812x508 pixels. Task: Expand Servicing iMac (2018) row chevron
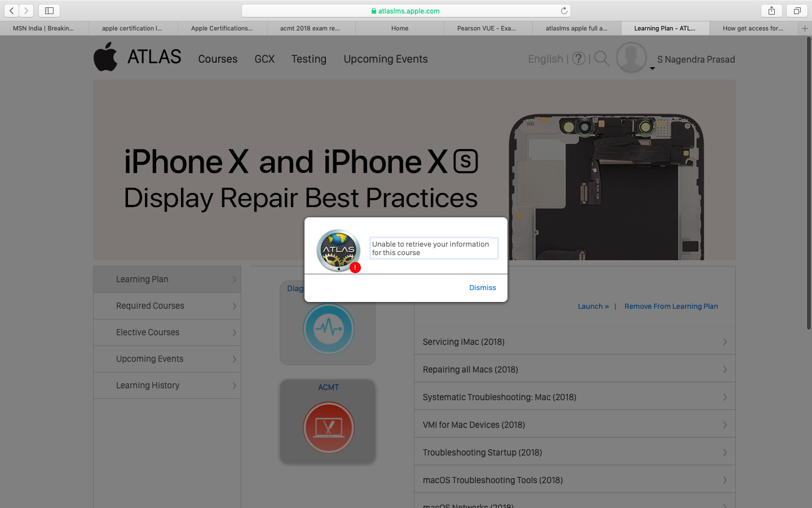[x=725, y=341]
